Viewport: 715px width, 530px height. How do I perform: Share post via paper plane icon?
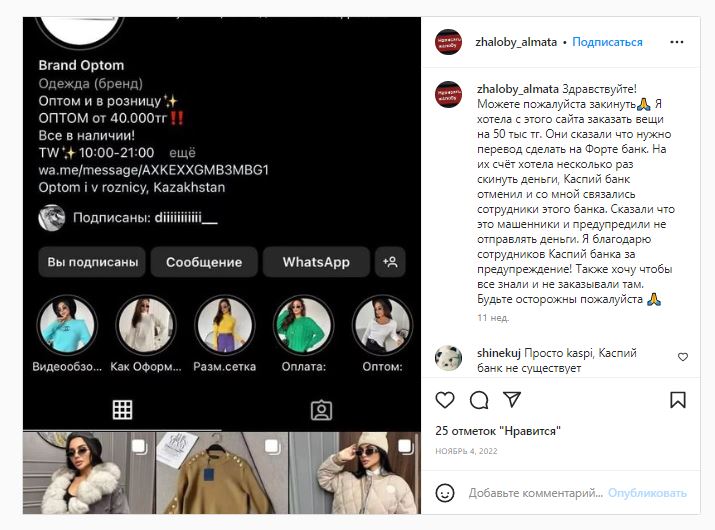pos(512,400)
